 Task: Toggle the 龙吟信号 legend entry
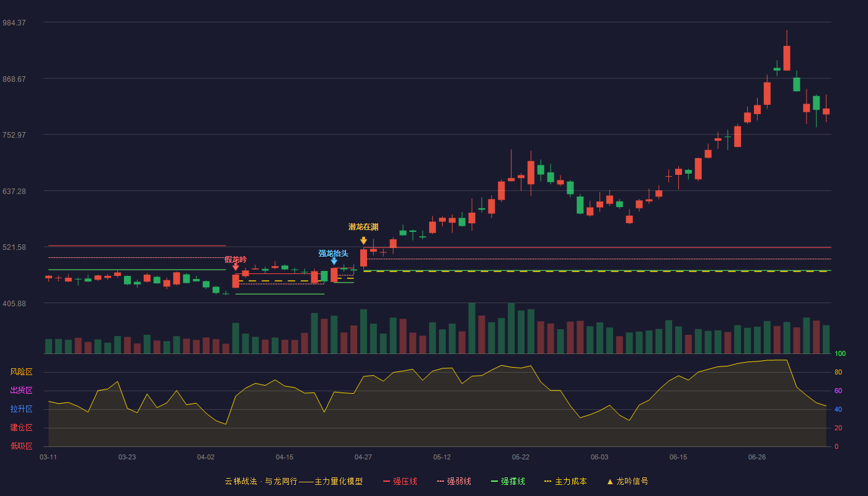point(627,481)
